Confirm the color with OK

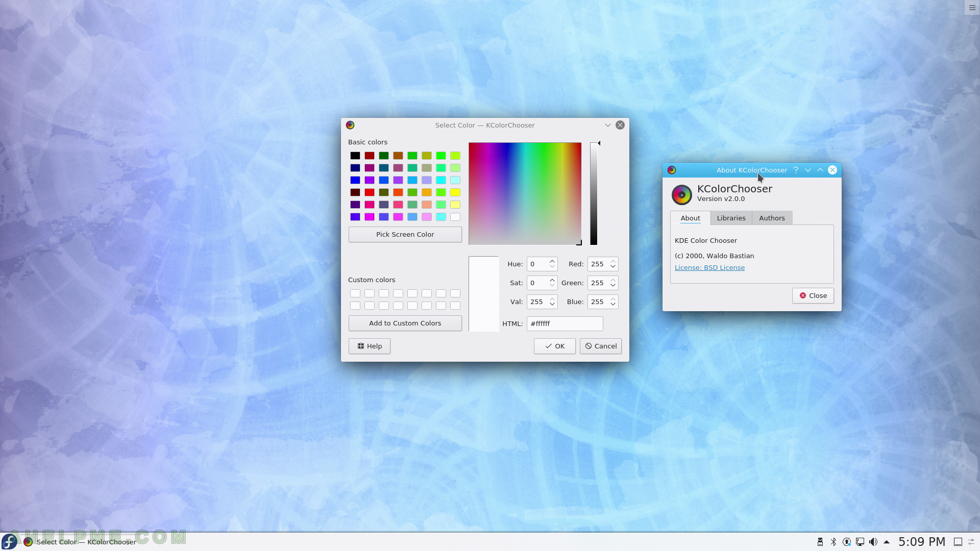tap(555, 346)
